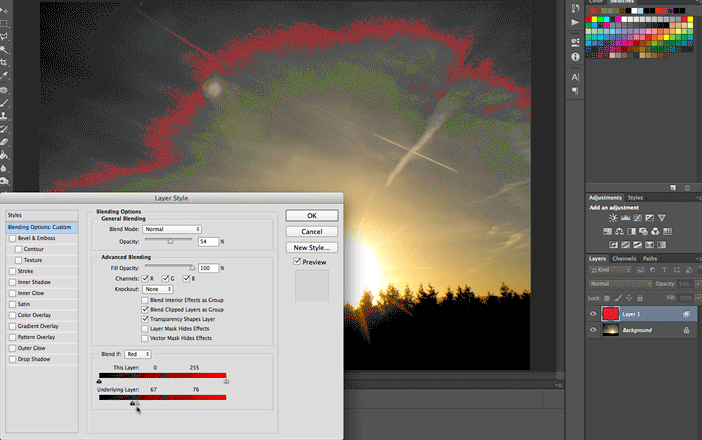Click the Opacity value field showing 54
The width and height of the screenshot is (702, 440).
point(208,242)
